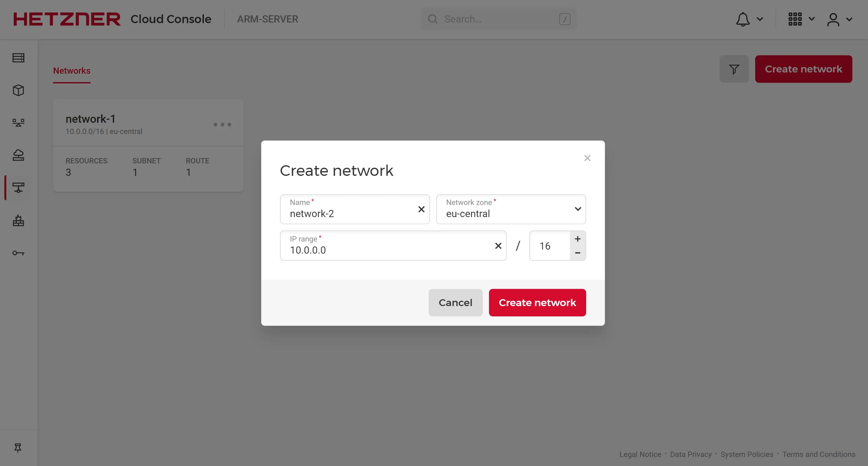Click the app grid menu icon
The width and height of the screenshot is (868, 466).
(x=795, y=19)
